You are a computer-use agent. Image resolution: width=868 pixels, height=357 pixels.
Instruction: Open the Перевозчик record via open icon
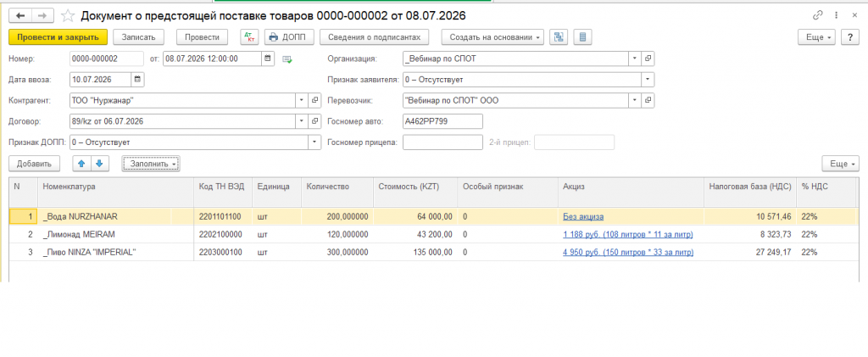(x=648, y=100)
